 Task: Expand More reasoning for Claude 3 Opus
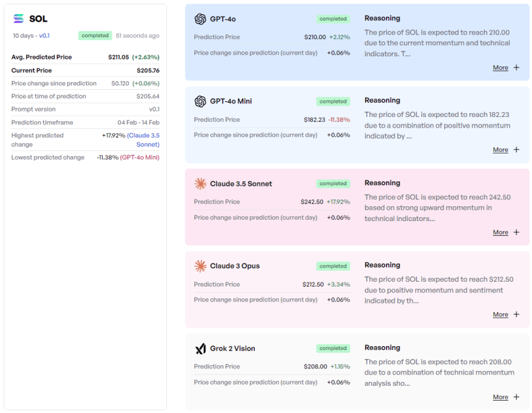pyautogui.click(x=500, y=315)
